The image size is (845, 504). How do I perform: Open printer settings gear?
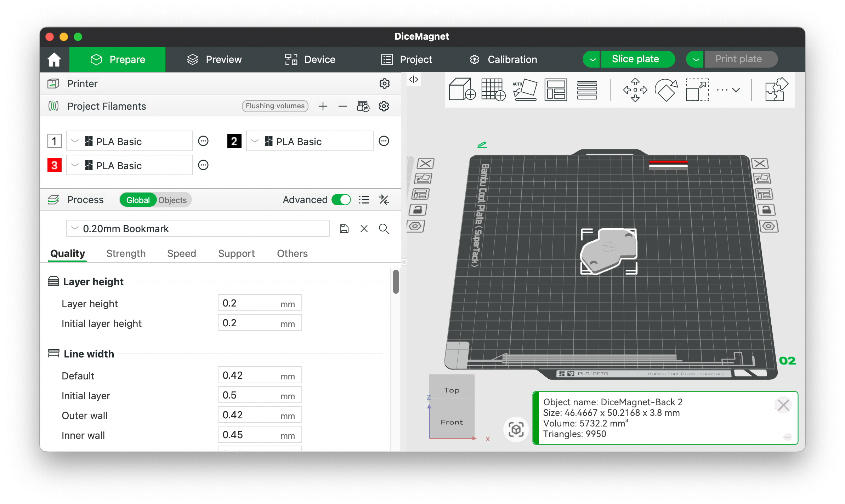pos(384,84)
